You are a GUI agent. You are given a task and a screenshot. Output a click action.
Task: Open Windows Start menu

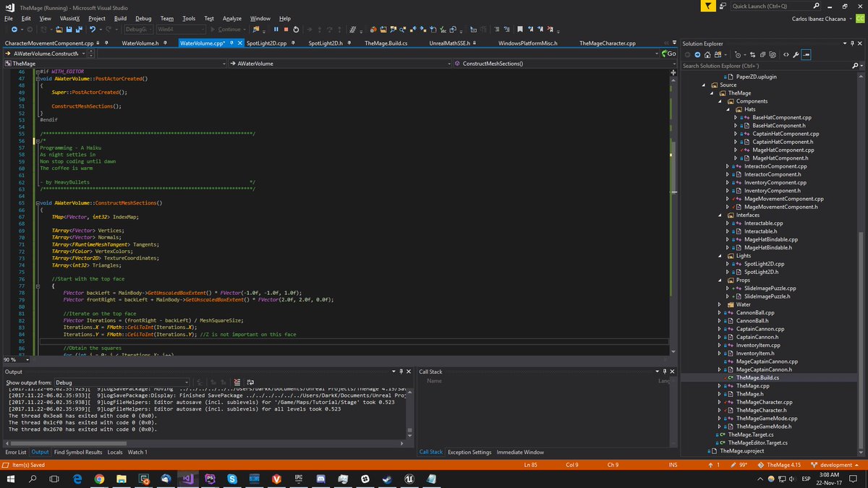[11, 479]
